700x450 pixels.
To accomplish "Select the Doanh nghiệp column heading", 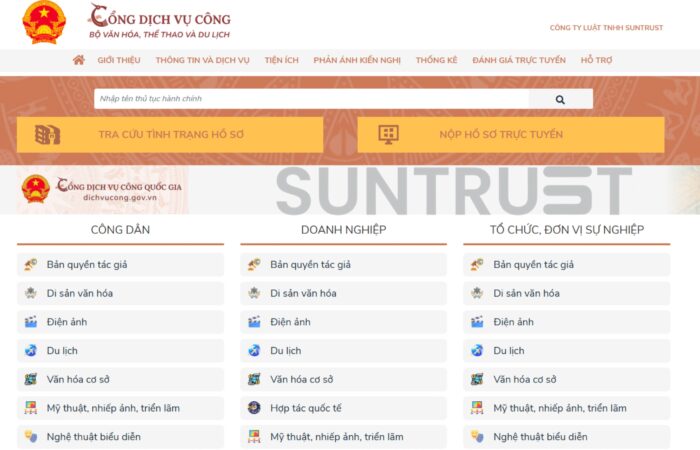I will pyautogui.click(x=344, y=229).
